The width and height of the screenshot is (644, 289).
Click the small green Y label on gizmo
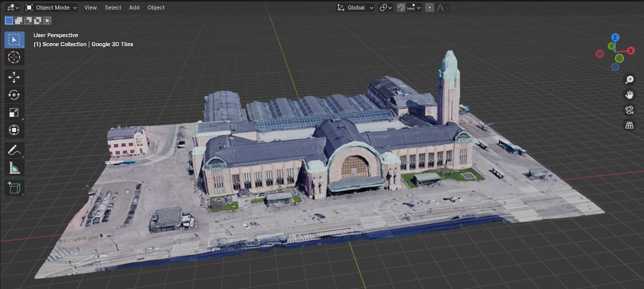point(611,47)
